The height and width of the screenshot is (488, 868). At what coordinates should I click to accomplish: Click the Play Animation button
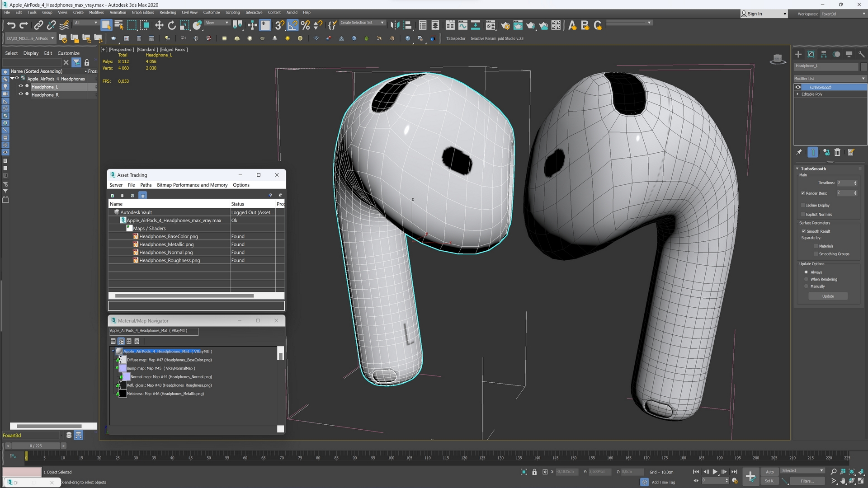[715, 472]
